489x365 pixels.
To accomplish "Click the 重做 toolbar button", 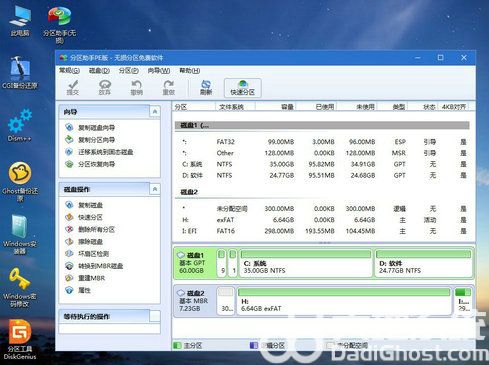I will (x=169, y=88).
